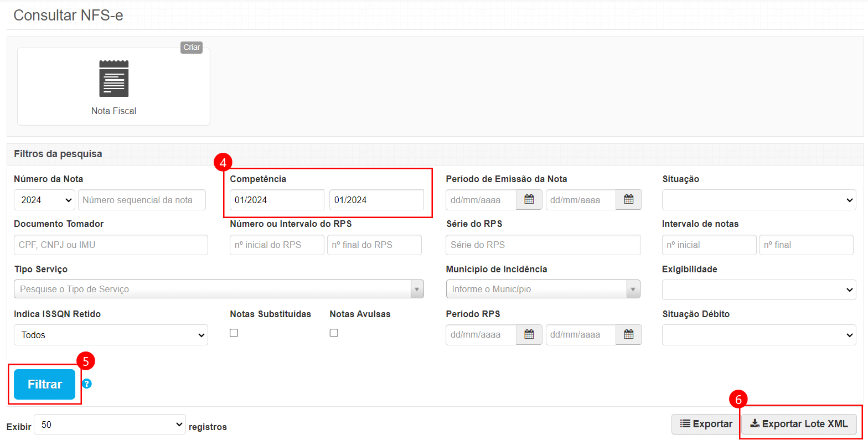Screen dimensions: 868x445
Task: Expand the Tipo Serviço search dropdown
Action: 219,289
